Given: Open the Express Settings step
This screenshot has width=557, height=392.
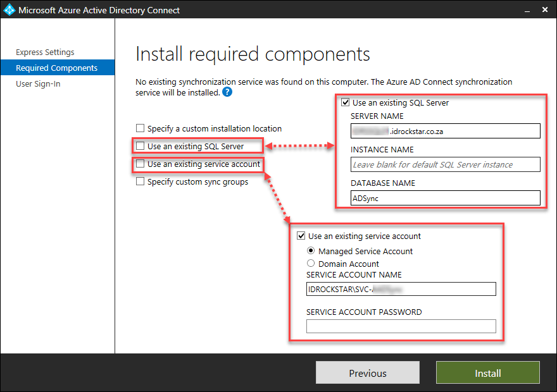Looking at the screenshot, I should coord(45,52).
